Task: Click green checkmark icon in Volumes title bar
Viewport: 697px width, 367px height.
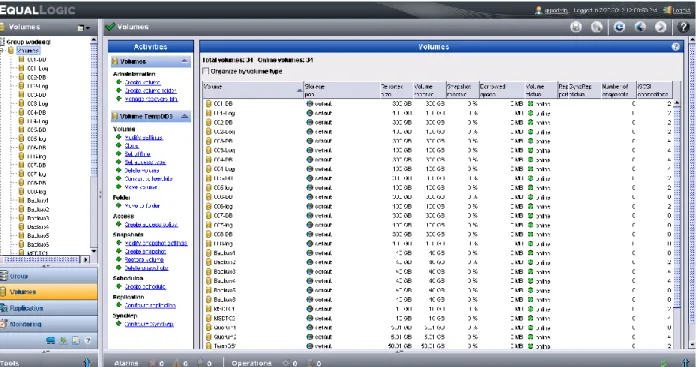Action: (110, 27)
